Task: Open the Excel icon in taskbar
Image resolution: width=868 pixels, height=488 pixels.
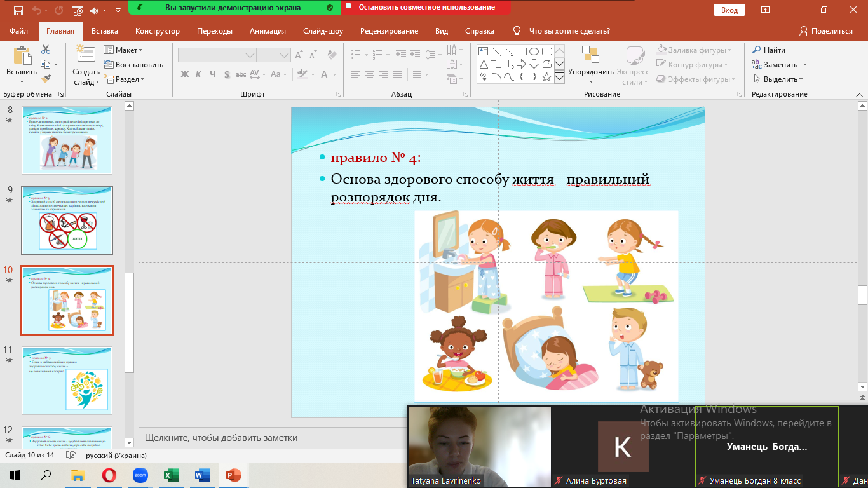Action: tap(171, 475)
